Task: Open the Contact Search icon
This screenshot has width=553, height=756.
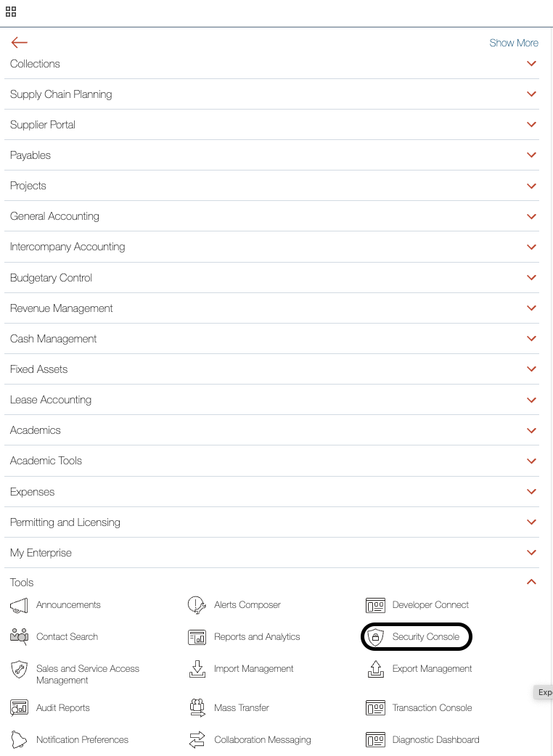Action: 19,637
